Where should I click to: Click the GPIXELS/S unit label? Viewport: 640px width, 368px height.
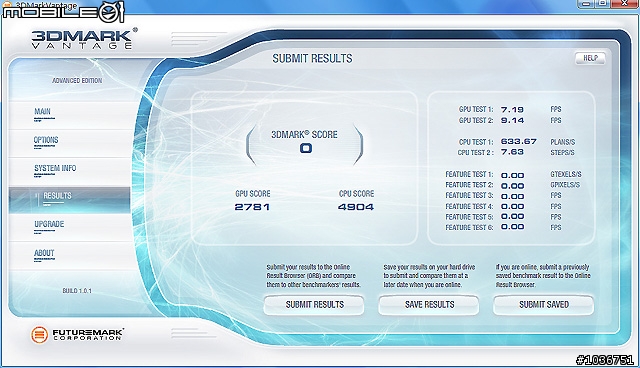(x=565, y=185)
